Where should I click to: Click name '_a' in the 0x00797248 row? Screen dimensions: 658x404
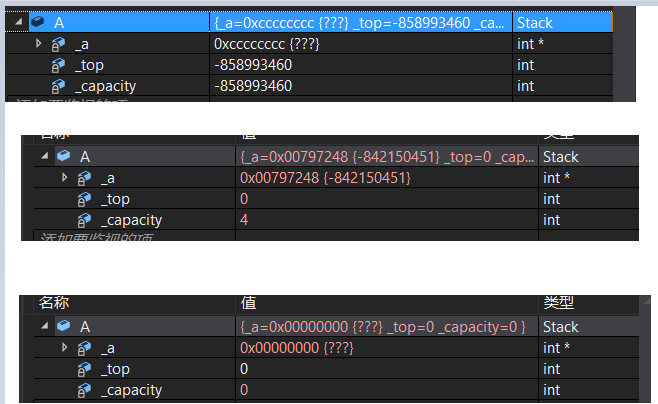click(x=108, y=178)
